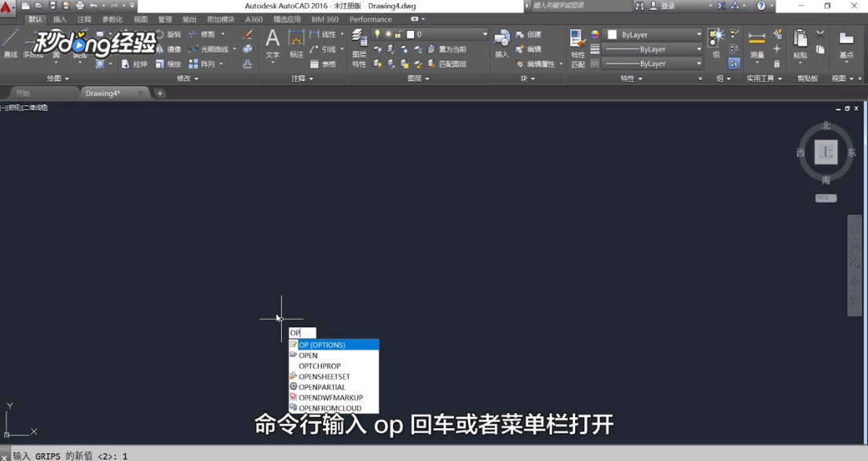Select the 线性 (Linear) dimension tool
The width and height of the screenshot is (868, 461).
click(x=324, y=35)
